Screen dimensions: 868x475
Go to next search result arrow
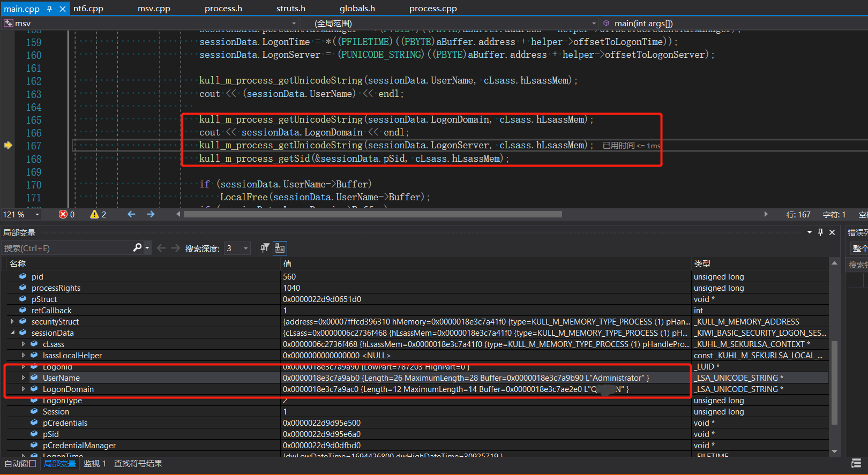[x=175, y=248]
